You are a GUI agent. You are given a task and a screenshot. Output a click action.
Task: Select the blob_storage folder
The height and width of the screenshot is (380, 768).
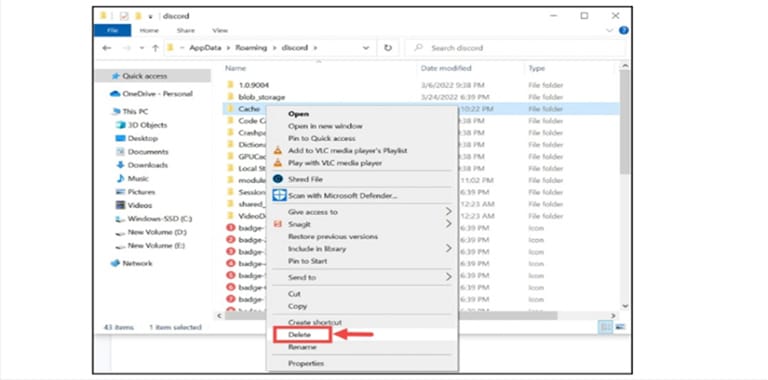(x=261, y=97)
